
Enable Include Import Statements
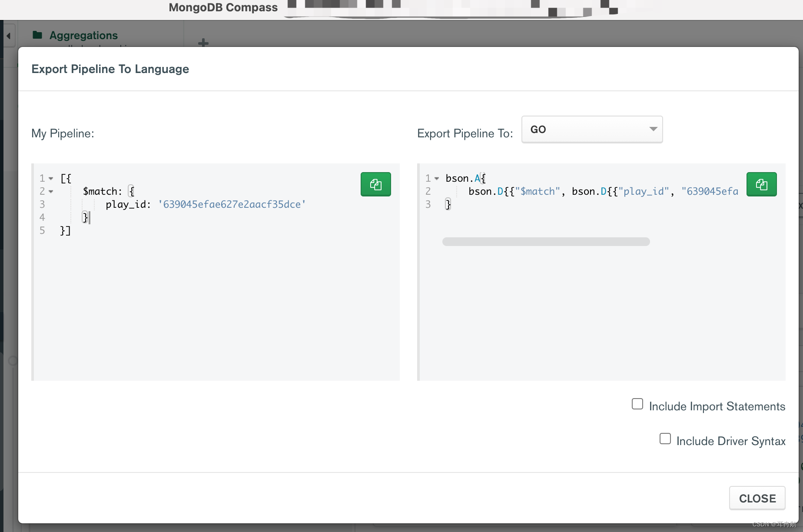click(637, 404)
